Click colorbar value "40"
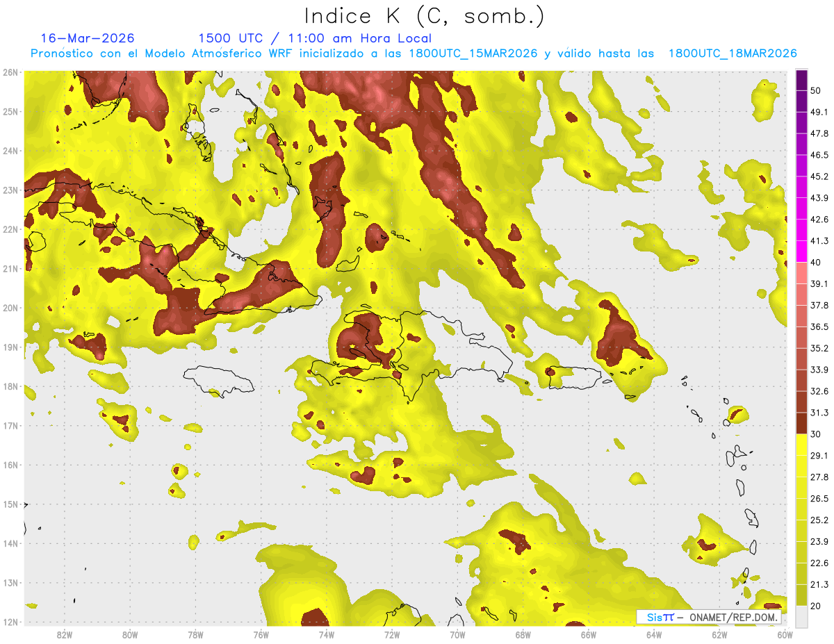Image resolution: width=834 pixels, height=644 pixels. (816, 263)
